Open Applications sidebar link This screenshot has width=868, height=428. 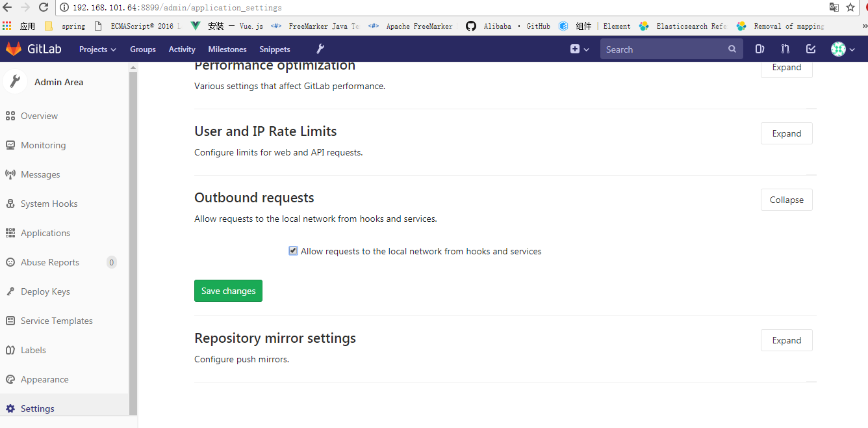tap(45, 233)
